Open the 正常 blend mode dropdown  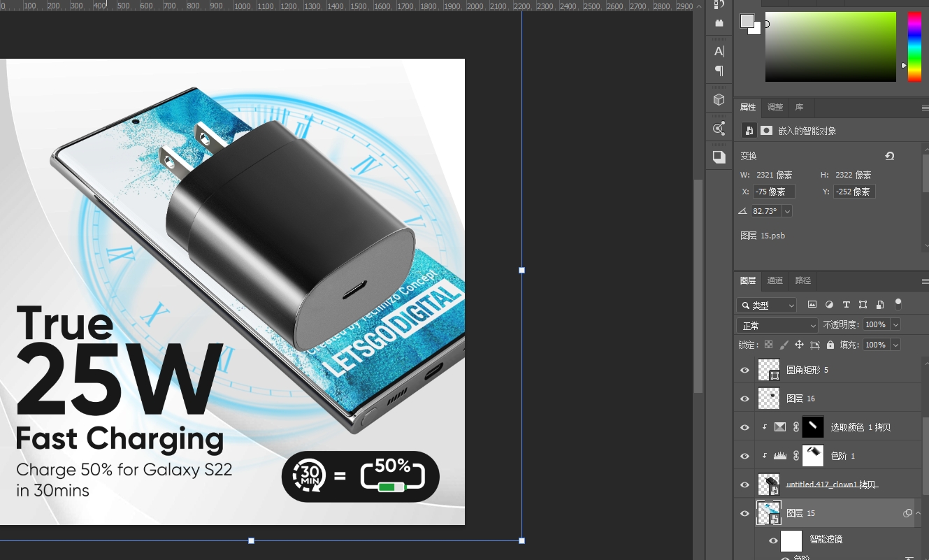(x=777, y=325)
